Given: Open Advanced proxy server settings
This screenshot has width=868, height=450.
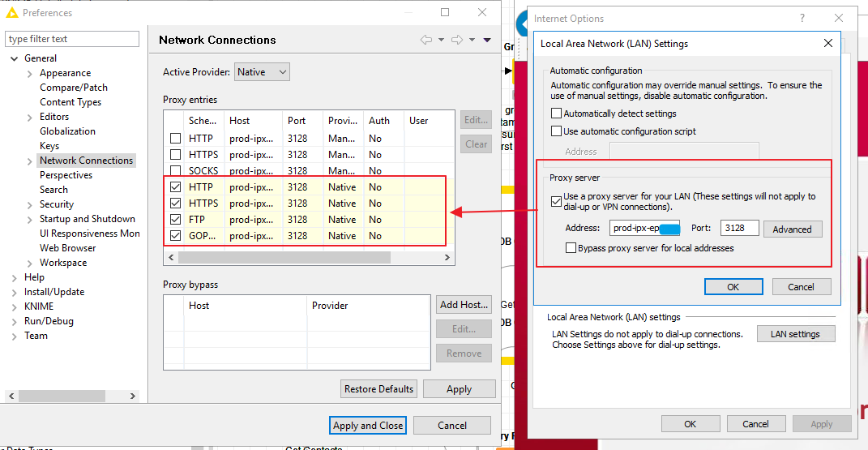Looking at the screenshot, I should 792,229.
